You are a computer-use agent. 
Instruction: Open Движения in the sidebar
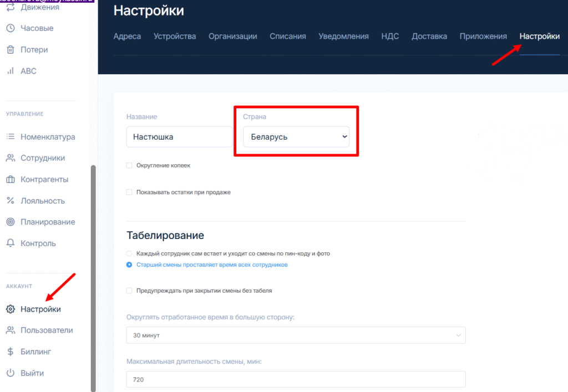tap(40, 7)
